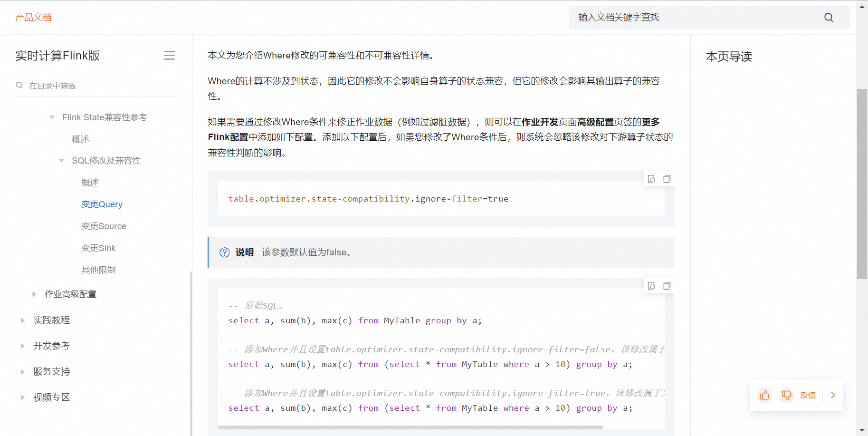Click the table.optimizer.state-compatibility.ignore-filter=true code line
868x436 pixels.
coord(368,199)
